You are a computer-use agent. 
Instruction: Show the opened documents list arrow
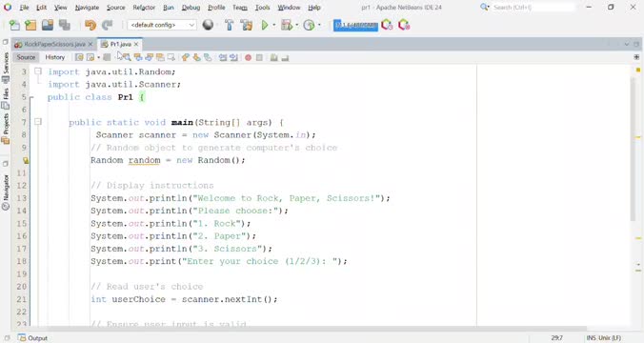(x=626, y=44)
